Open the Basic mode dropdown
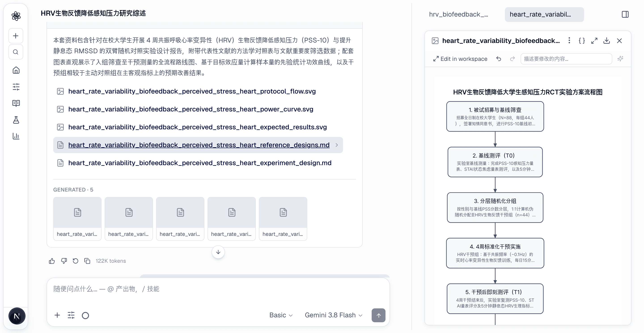The height and width of the screenshot is (333, 644). click(281, 315)
